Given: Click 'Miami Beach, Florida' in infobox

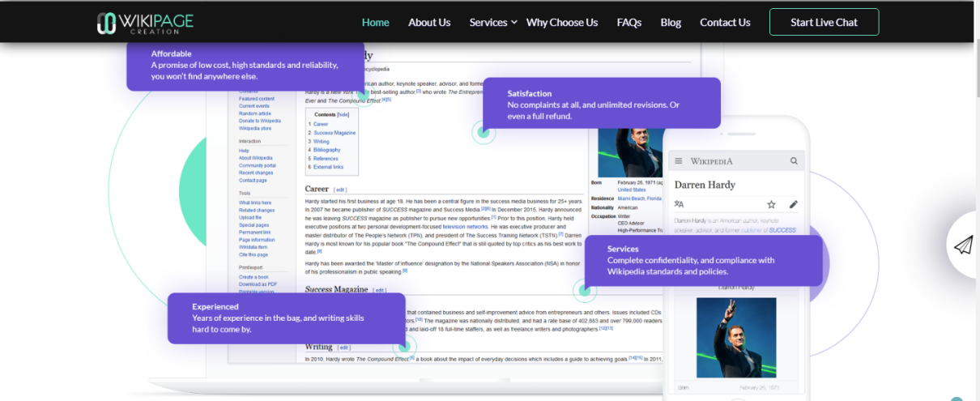Looking at the screenshot, I should 640,198.
